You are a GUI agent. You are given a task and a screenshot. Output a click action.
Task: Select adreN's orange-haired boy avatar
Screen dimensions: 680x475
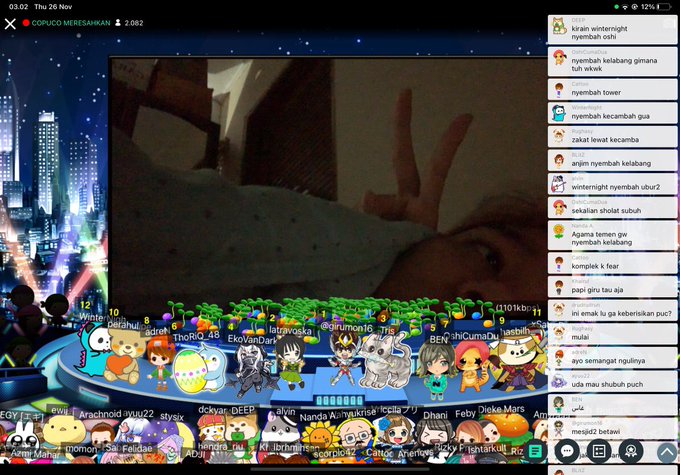pyautogui.click(x=159, y=362)
